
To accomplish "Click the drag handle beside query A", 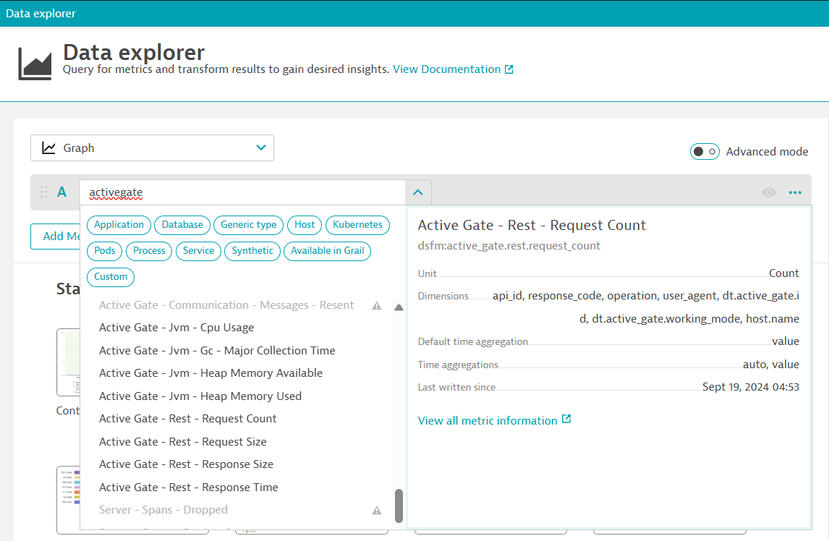I will pos(43,192).
